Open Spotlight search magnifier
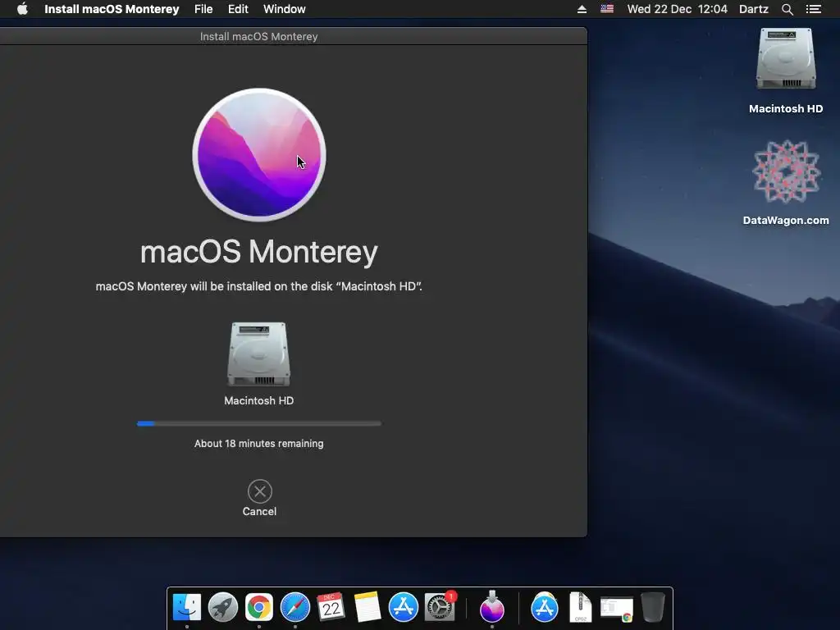 (x=787, y=9)
